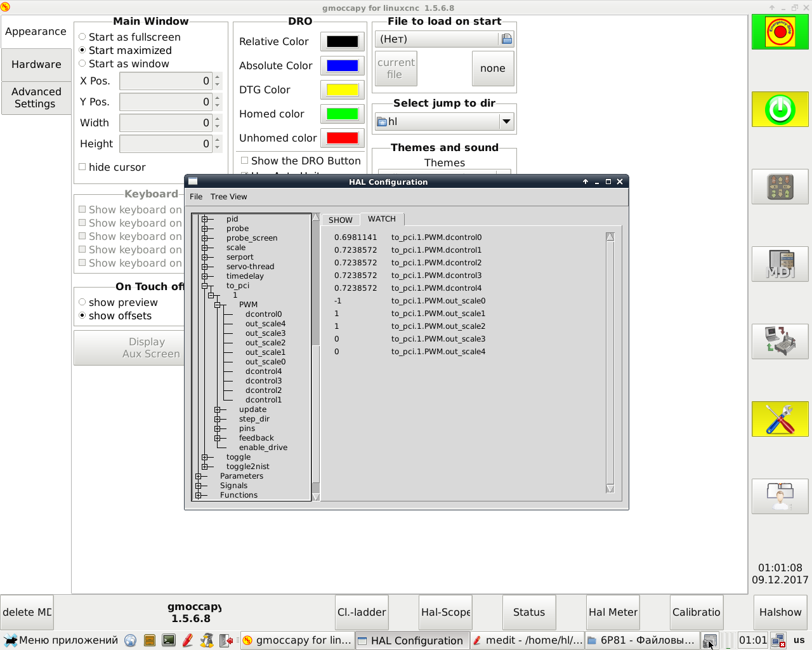
Task: Click to_pci.1.PWM.out_scale0 watch entry
Action: [x=438, y=301]
